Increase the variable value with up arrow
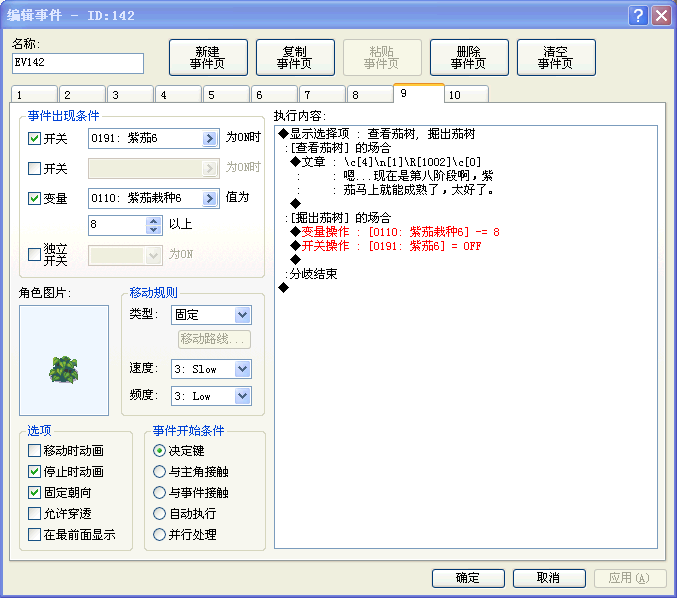Viewport: 677px width, 598px height. [x=154, y=221]
